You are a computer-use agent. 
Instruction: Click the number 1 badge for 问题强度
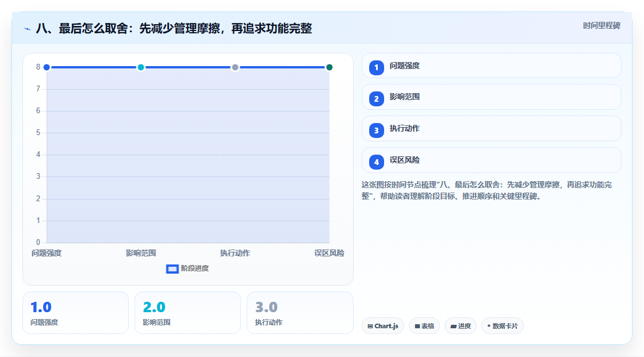tap(376, 68)
